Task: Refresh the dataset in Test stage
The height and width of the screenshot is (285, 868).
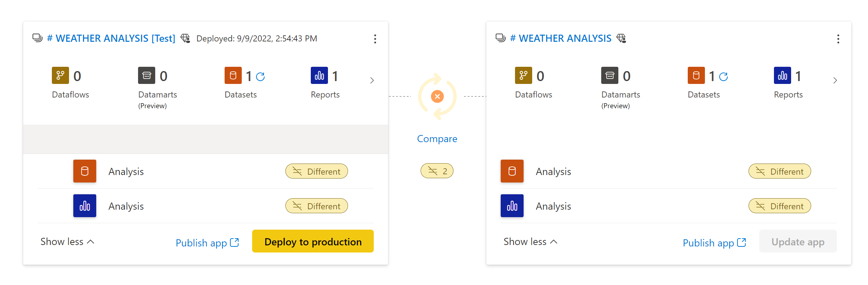Action: (260, 76)
